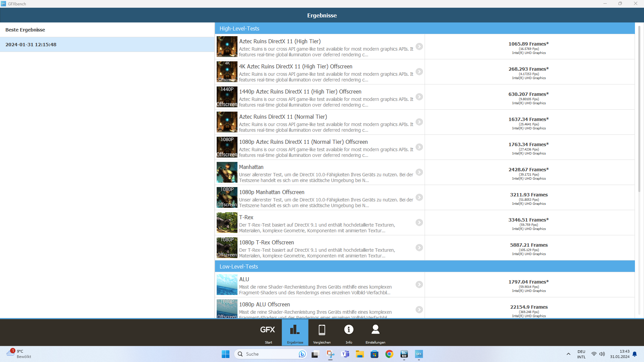Open the weather widget showing 9°C
Image resolution: width=644 pixels, height=362 pixels.
(19, 354)
